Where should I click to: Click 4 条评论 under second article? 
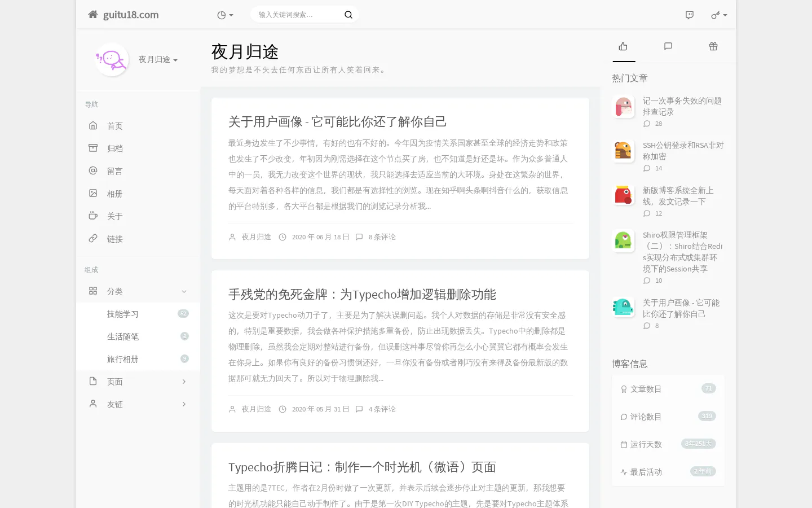(x=382, y=409)
